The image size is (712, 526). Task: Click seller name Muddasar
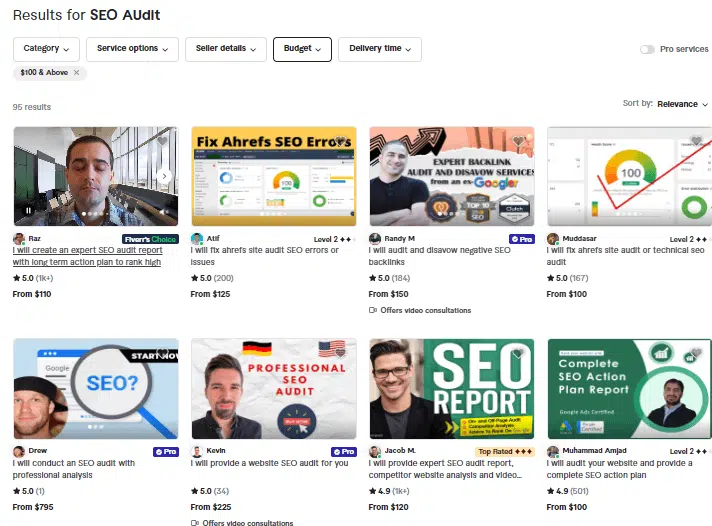579,238
